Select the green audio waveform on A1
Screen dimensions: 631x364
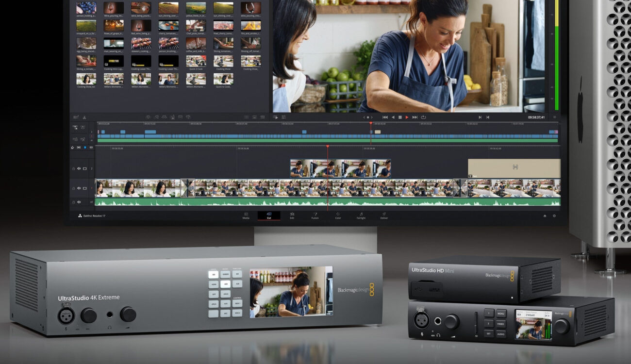(328, 202)
